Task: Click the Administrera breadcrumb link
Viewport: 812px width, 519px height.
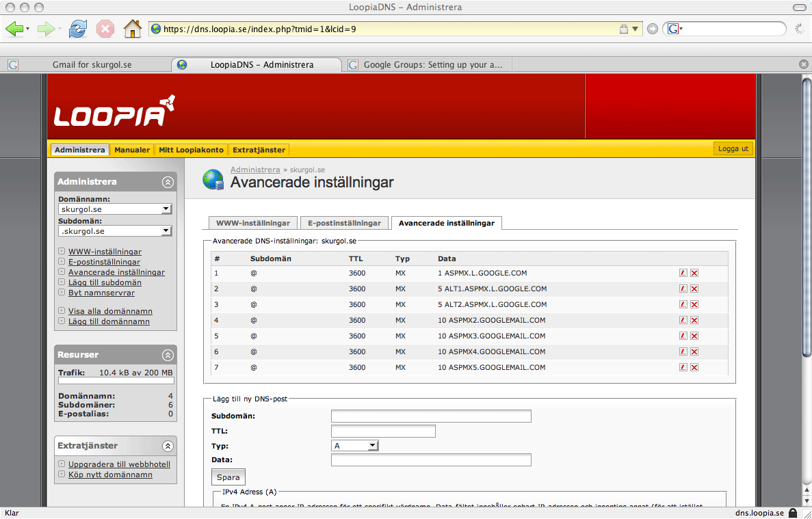Action: click(254, 170)
